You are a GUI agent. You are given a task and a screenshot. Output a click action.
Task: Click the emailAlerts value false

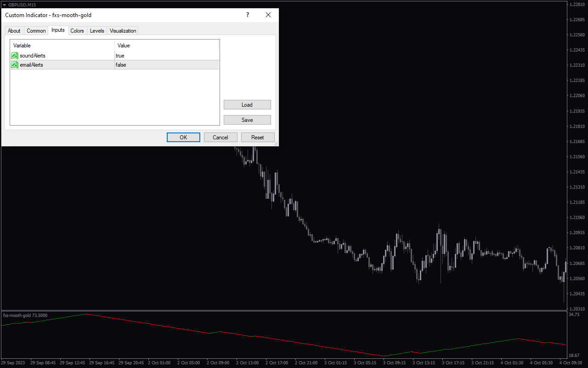click(x=121, y=65)
